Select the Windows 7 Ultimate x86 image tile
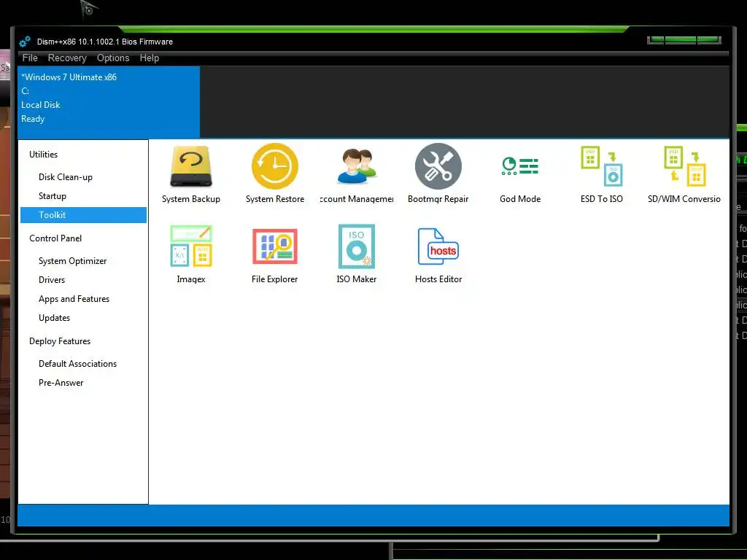This screenshot has width=747, height=560. 109,102
